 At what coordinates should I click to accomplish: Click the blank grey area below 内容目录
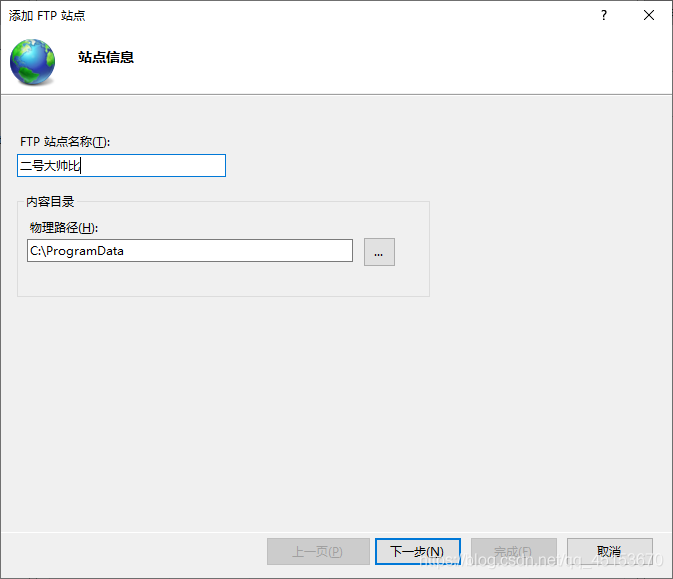336,412
